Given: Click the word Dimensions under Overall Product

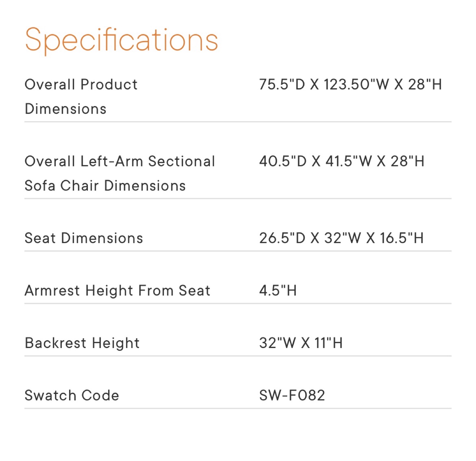Looking at the screenshot, I should 65,109.
